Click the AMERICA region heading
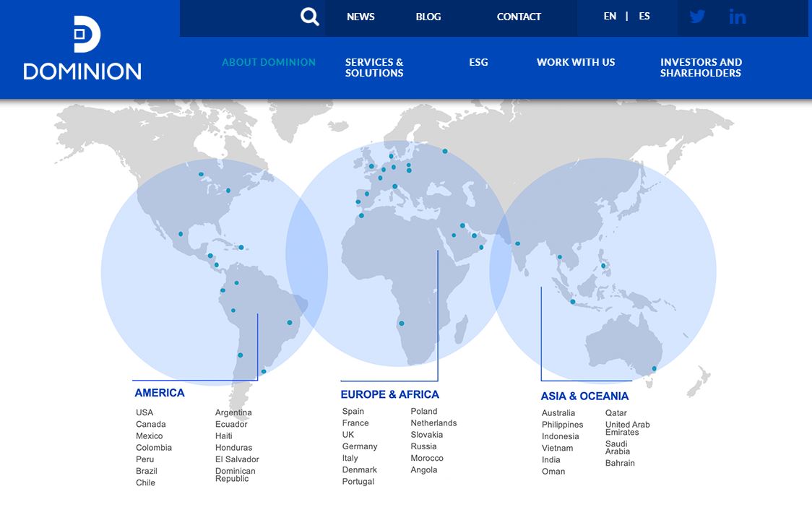 pos(160,393)
